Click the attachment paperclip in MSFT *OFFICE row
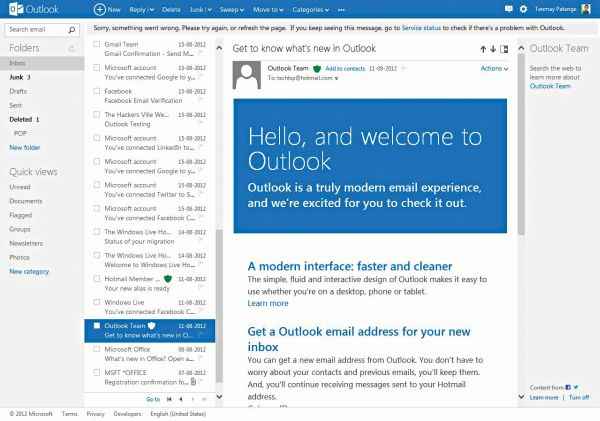The image size is (600, 421). (x=193, y=382)
